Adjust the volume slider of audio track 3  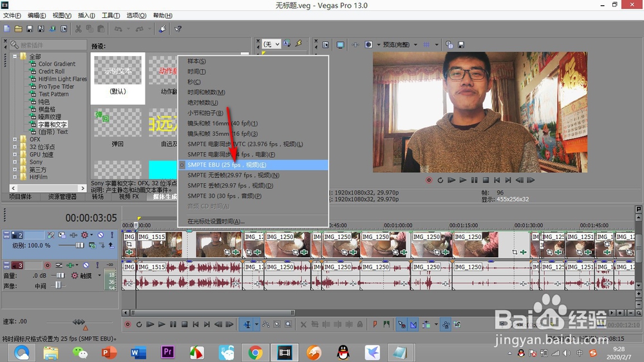(x=60, y=275)
